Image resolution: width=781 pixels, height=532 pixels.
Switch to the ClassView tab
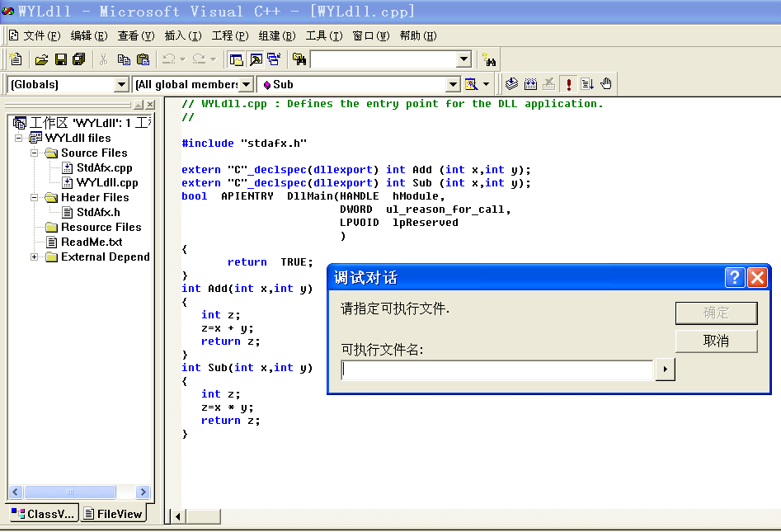coord(43,514)
